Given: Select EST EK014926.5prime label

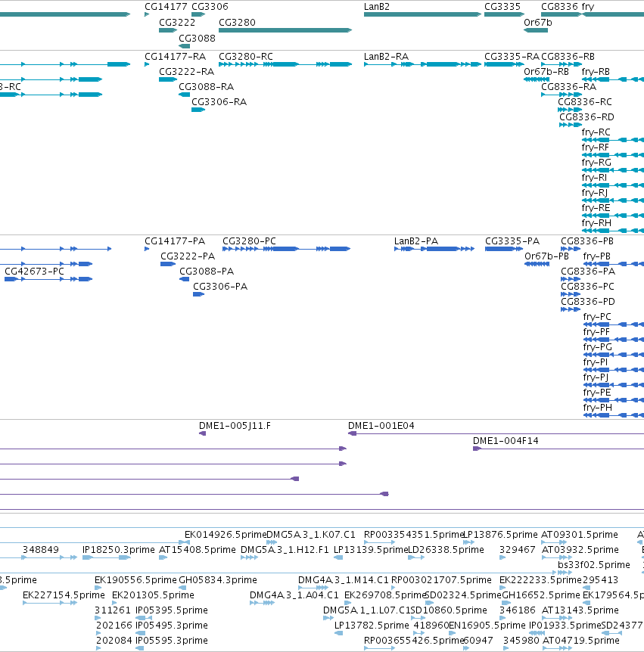Looking at the screenshot, I should (225, 534).
